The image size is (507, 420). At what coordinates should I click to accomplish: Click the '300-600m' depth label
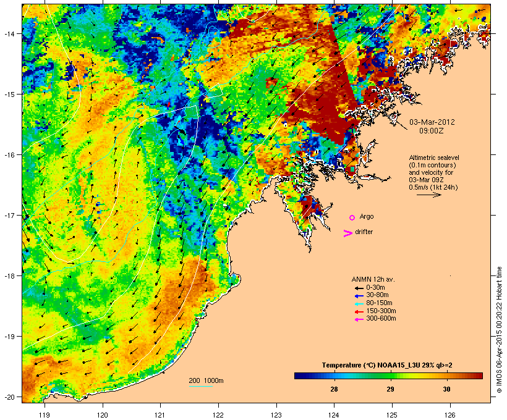(381, 319)
